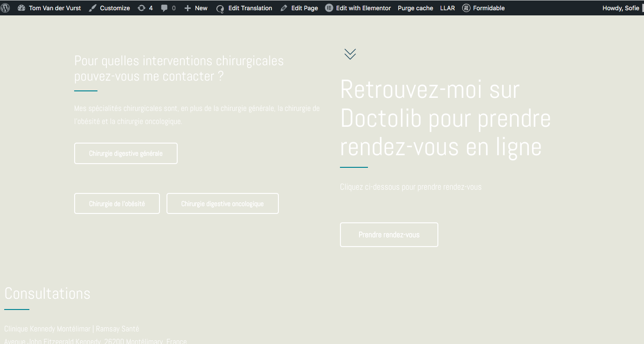Open the comments bubble in admin bar
644x344 pixels.
pyautogui.click(x=168, y=8)
